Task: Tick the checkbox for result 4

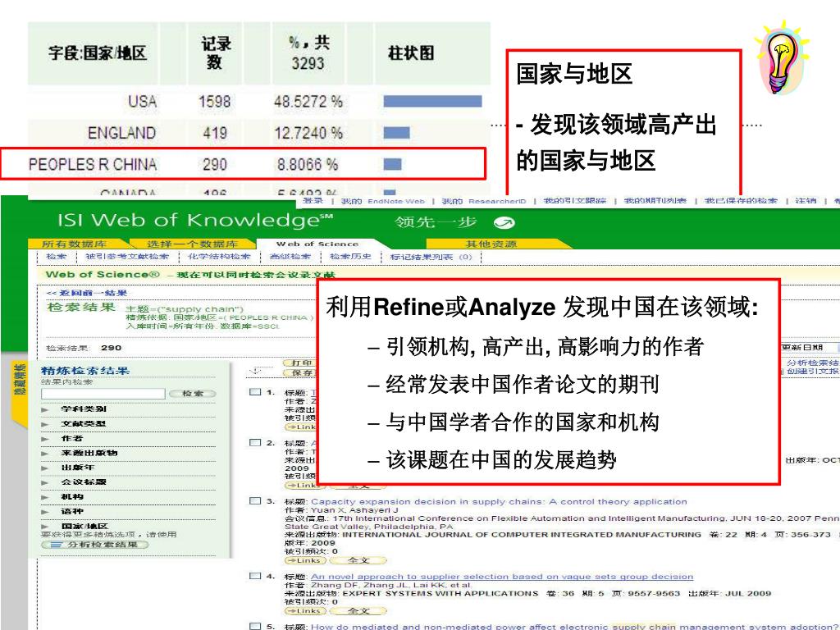Action: [x=256, y=576]
